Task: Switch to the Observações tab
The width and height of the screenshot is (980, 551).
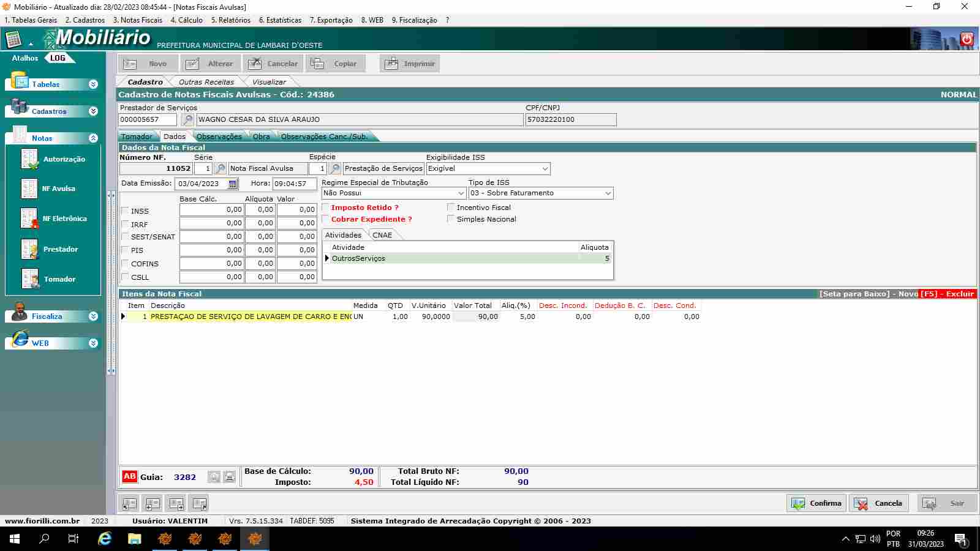Action: point(219,137)
